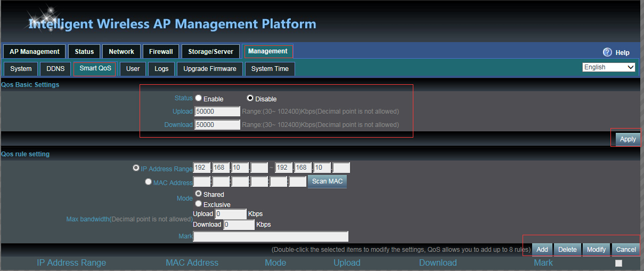Image resolution: width=644 pixels, height=271 pixels.
Task: Click the Max bandwidth Upload field
Action: click(x=231, y=214)
